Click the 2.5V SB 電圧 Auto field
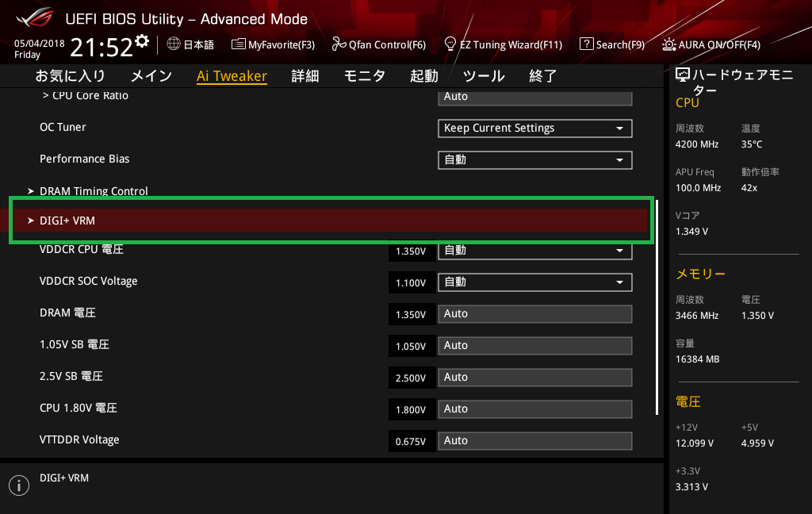This screenshot has height=514, width=812. [x=535, y=378]
